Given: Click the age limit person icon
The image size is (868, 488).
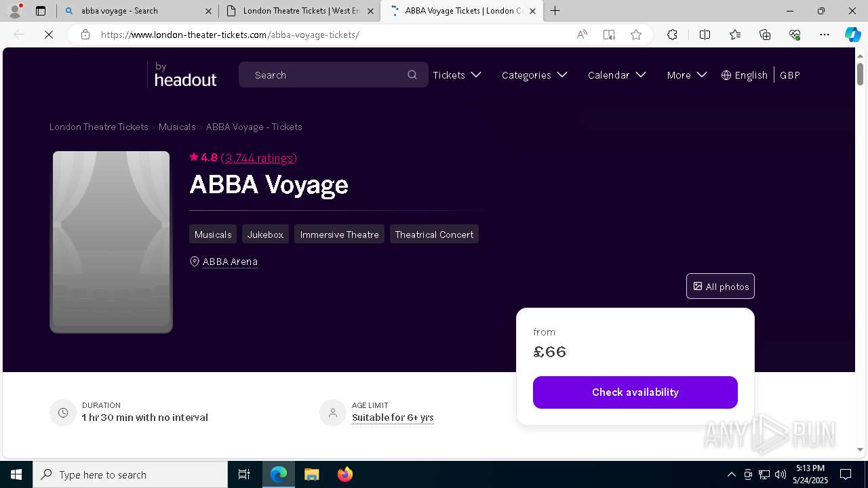Looking at the screenshot, I should (333, 413).
